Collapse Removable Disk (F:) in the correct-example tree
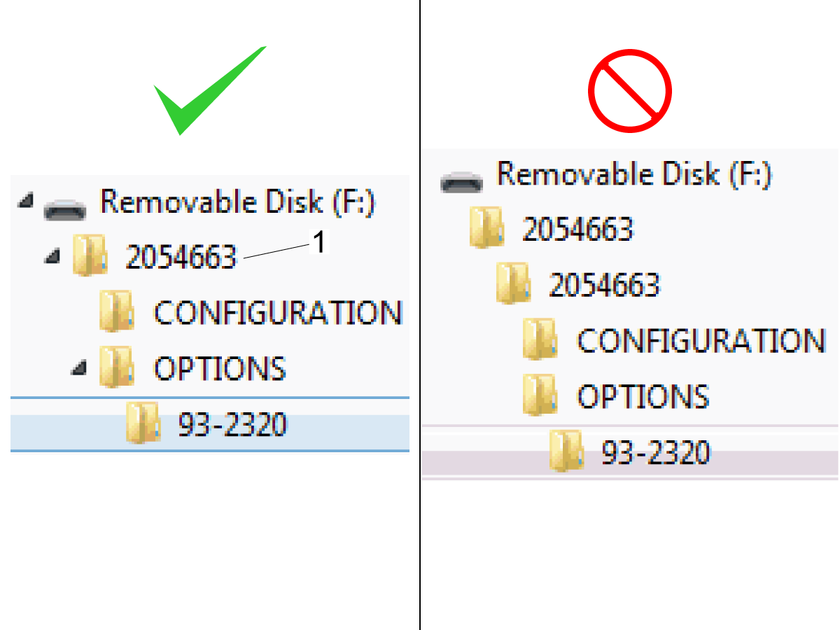840x630 pixels. click(25, 202)
